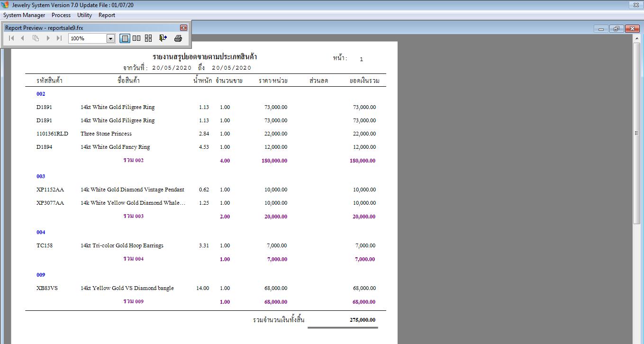Image resolution: width=644 pixels, height=344 pixels.
Task: Click subtotal label รวม 003
Action: coord(133,216)
